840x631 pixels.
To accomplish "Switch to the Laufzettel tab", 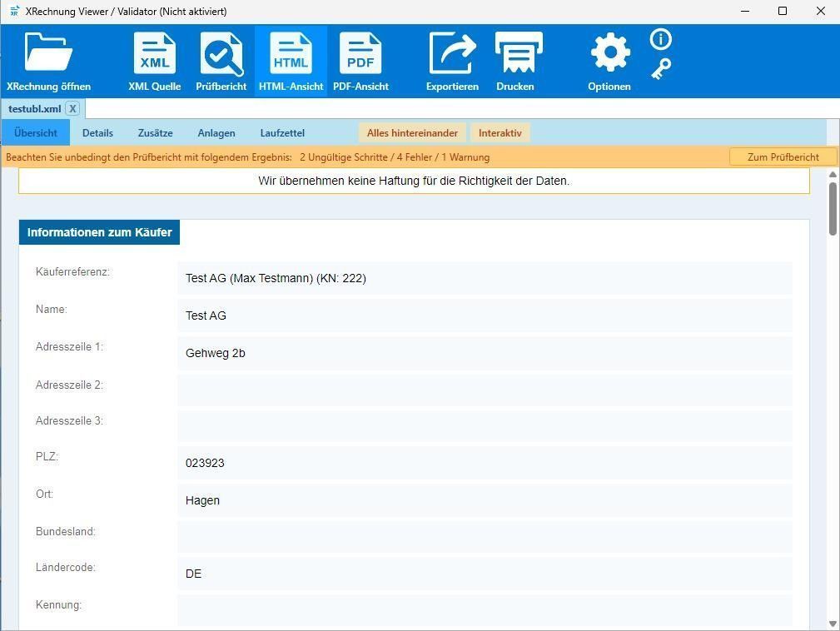I will coord(282,133).
